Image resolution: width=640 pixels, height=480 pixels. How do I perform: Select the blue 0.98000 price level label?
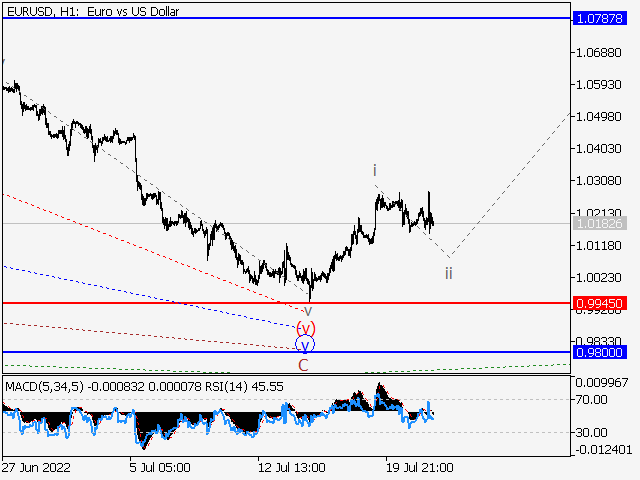[x=600, y=352]
